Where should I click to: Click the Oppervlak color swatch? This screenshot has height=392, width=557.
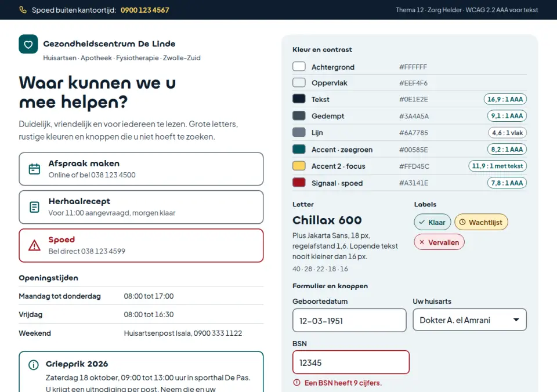(x=299, y=83)
